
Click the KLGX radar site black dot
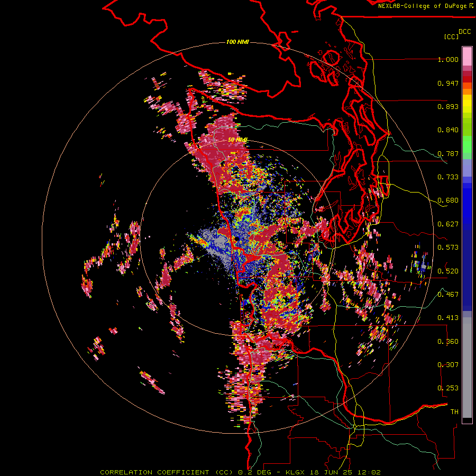coord(236,239)
